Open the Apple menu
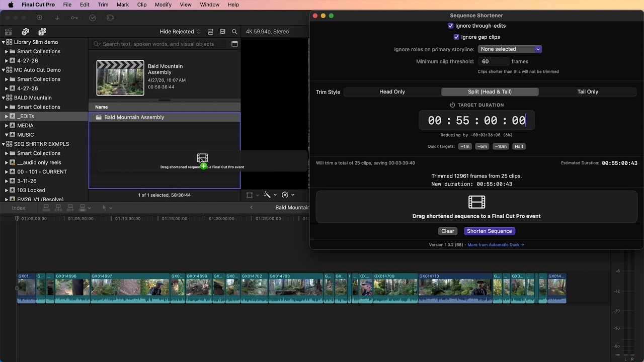This screenshot has height=362, width=644. click(x=11, y=5)
